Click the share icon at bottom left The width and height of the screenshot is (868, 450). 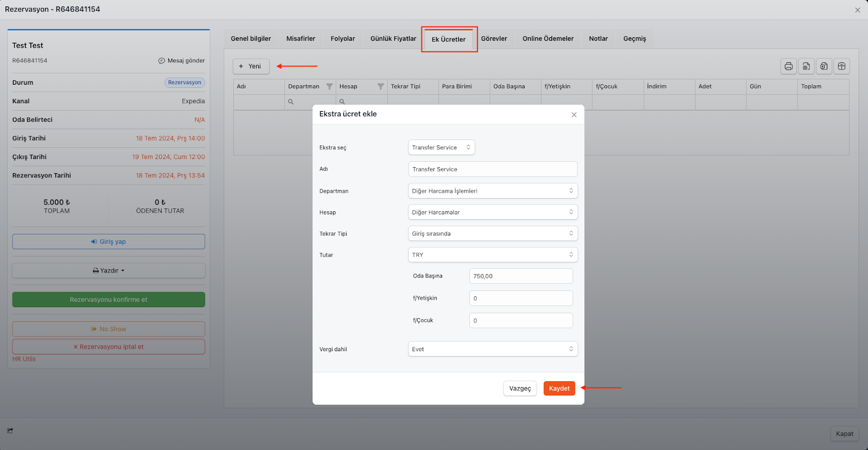tap(10, 430)
